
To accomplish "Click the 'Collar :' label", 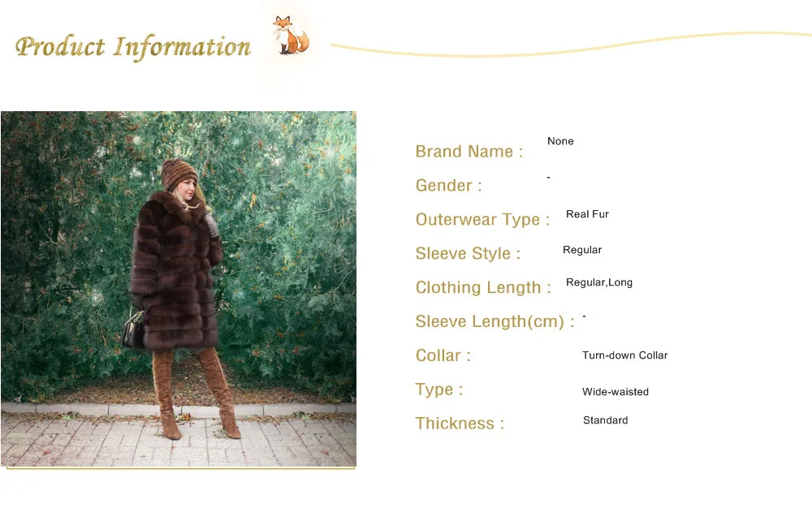I will (x=443, y=355).
